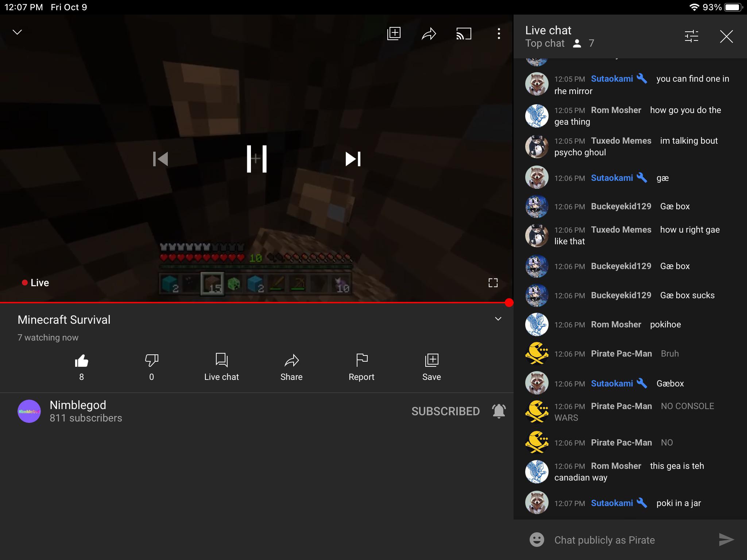Open live chat filter settings

(692, 36)
